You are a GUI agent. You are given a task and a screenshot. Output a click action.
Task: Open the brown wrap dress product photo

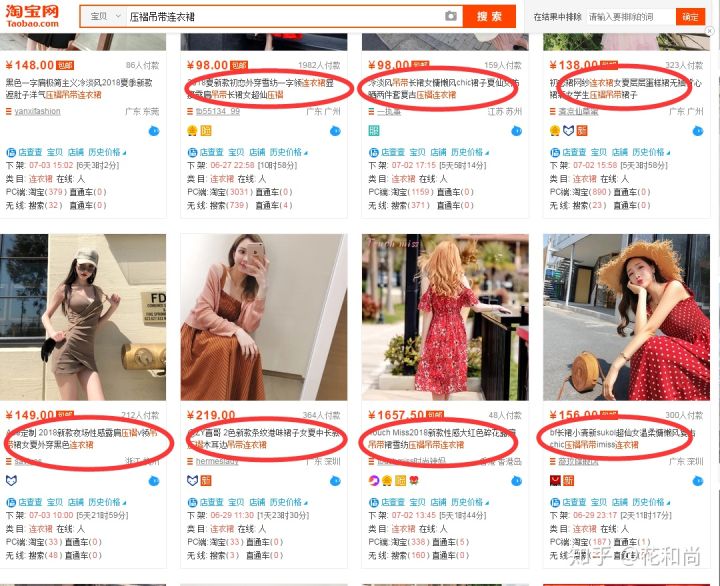[83, 317]
